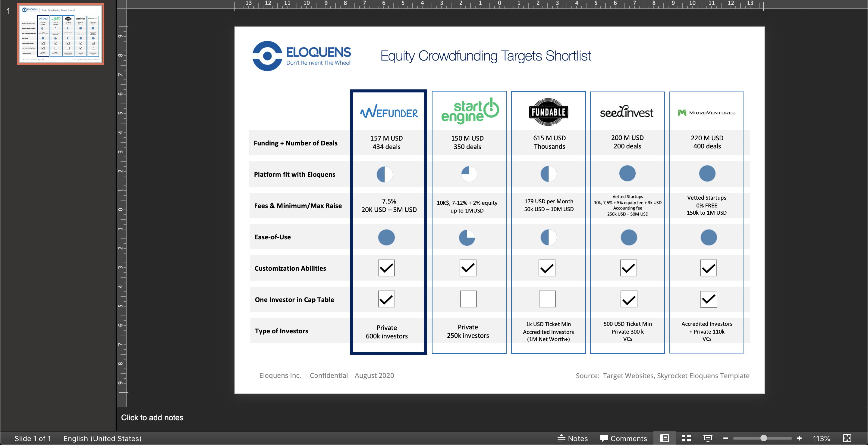Screen dimensions: 868x445
Task: Select 'One Investor in Cap Table' label
Action: click(x=294, y=300)
